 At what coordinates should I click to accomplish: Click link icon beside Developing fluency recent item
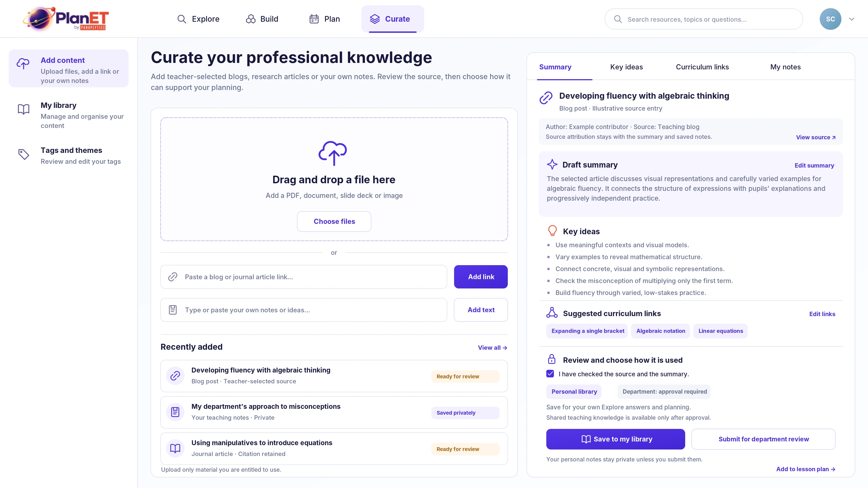[x=175, y=375]
